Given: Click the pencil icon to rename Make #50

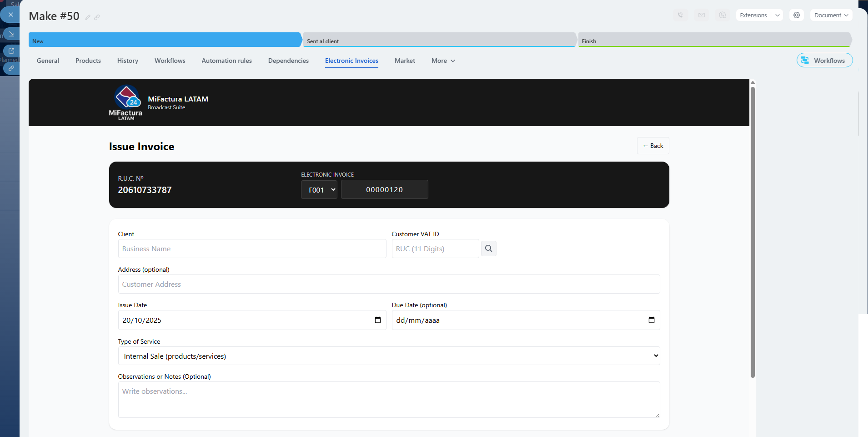Looking at the screenshot, I should tap(88, 17).
